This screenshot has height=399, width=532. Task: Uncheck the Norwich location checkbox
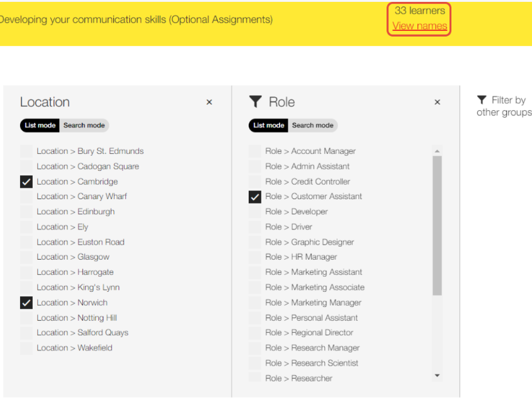pos(26,303)
